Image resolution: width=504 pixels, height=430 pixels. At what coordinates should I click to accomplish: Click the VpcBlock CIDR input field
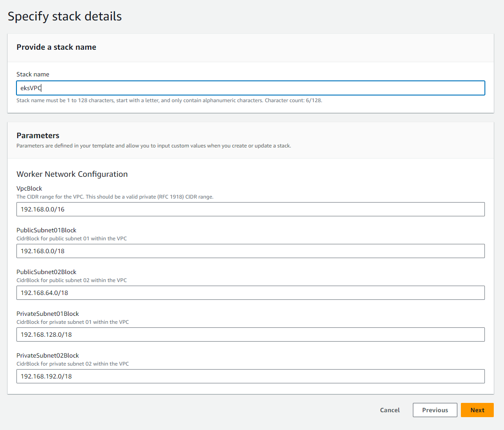click(x=250, y=209)
